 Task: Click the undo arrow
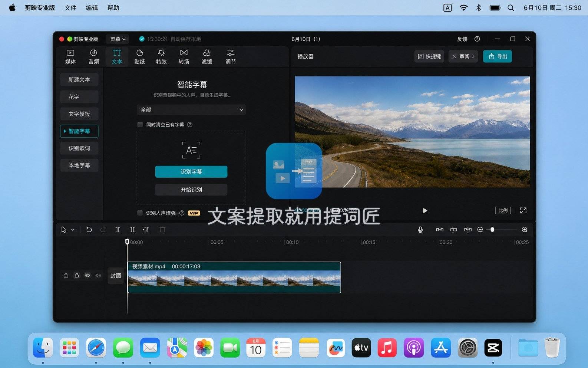89,230
